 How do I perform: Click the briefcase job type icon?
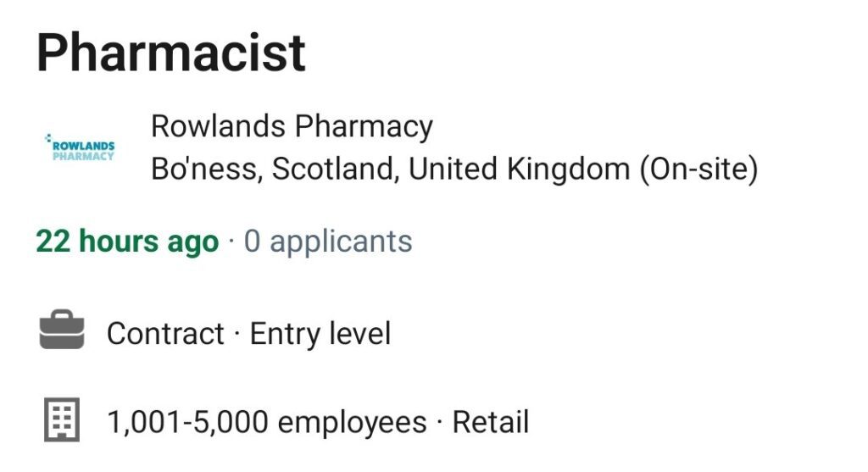pos(61,330)
